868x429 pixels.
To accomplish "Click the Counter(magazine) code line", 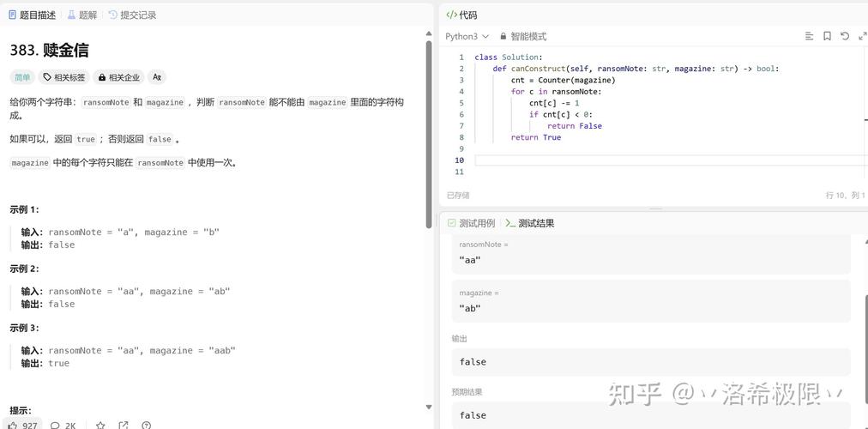I will pos(563,80).
